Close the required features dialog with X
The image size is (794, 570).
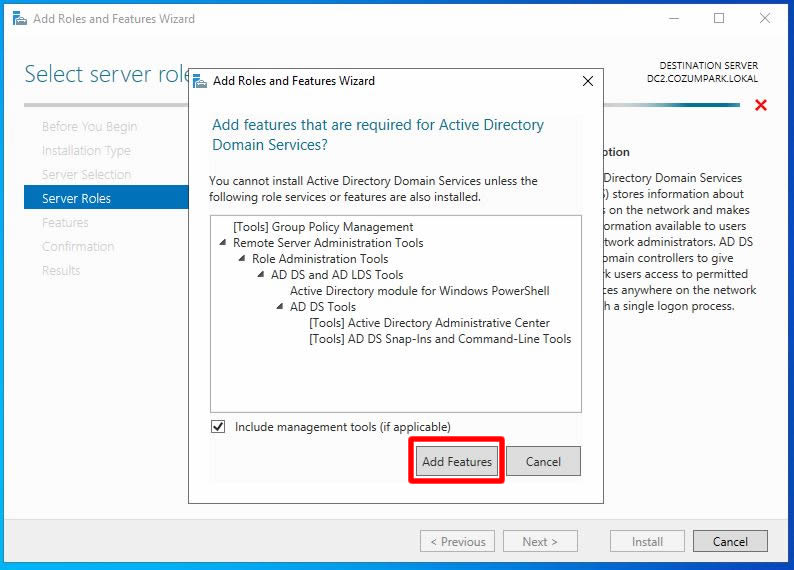point(587,81)
